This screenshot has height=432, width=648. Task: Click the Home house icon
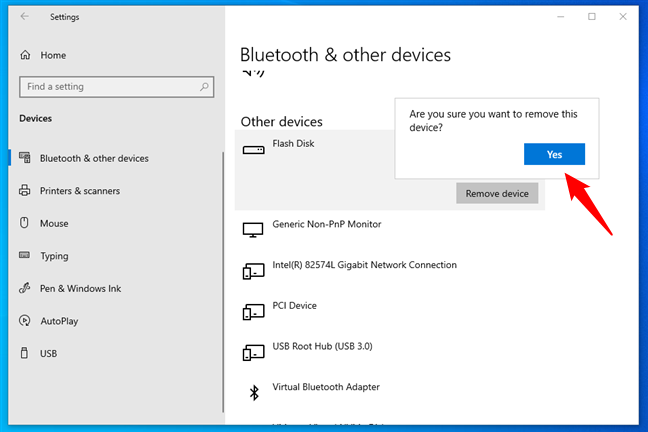[x=25, y=55]
